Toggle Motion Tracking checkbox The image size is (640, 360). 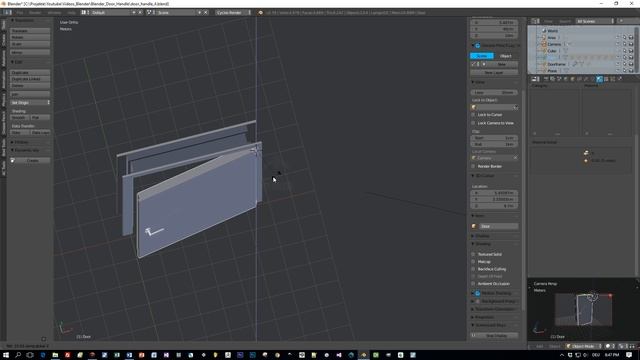point(478,293)
